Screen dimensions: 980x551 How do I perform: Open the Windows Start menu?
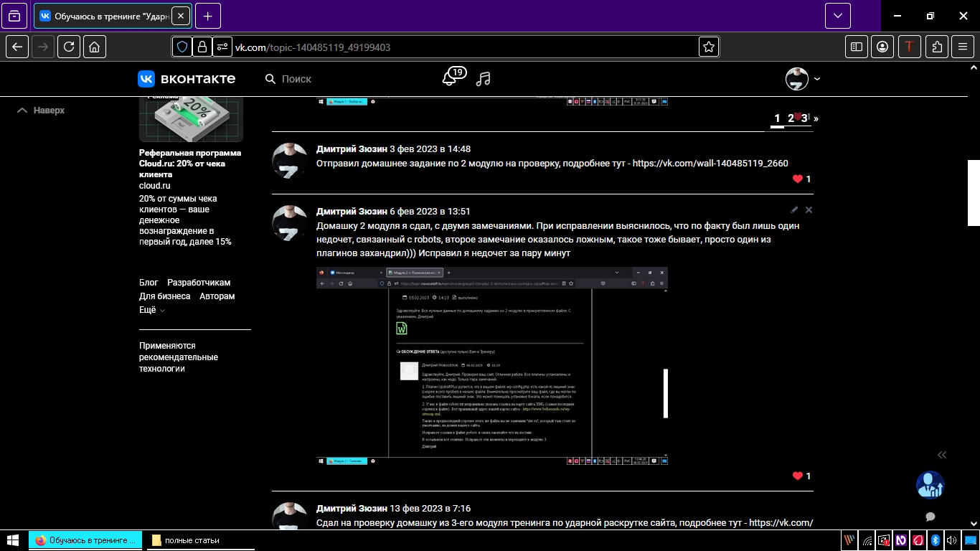[13, 540]
